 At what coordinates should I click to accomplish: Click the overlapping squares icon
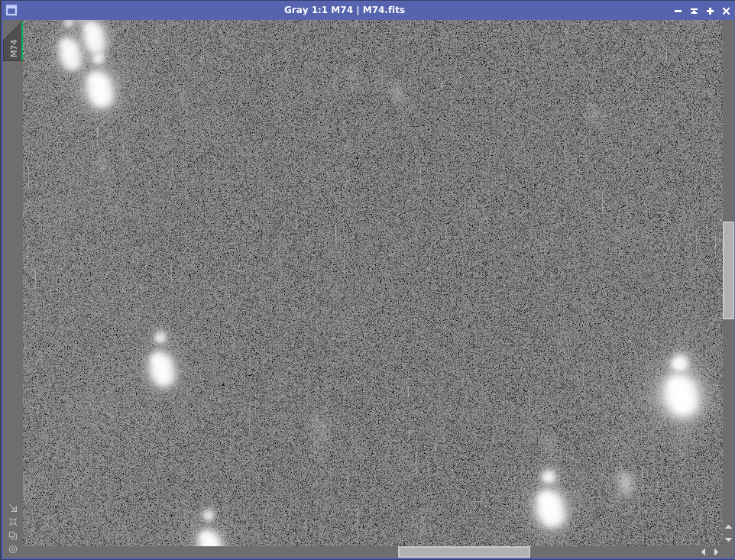click(13, 535)
